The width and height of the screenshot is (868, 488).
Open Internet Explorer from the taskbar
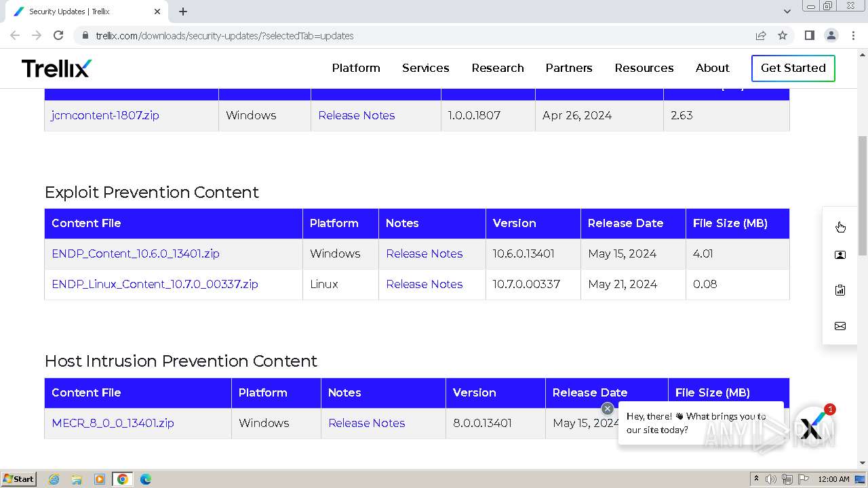point(54,479)
